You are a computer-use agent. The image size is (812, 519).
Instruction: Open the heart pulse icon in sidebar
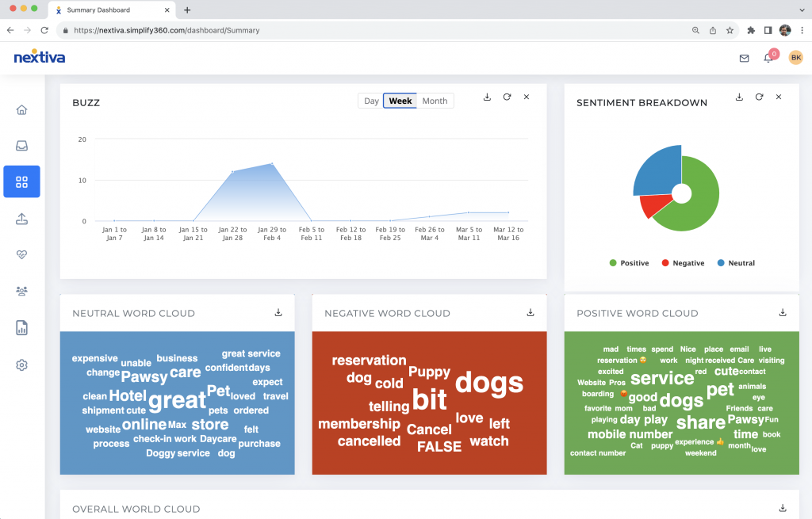click(x=21, y=254)
